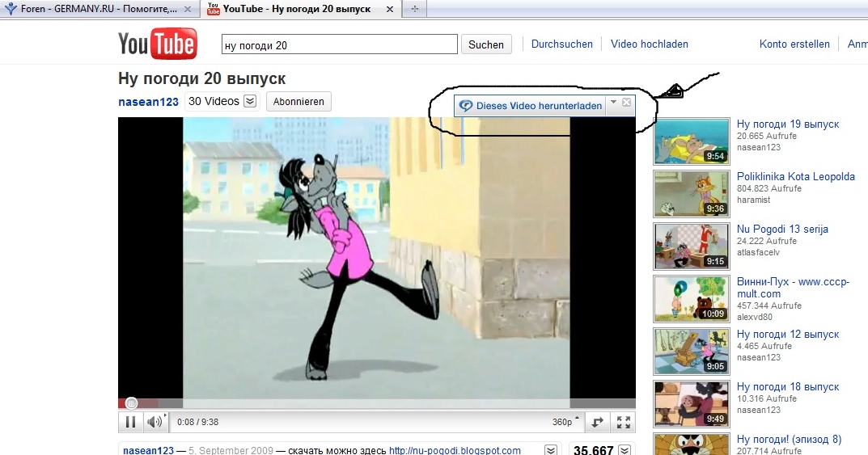Open the Durchsuchen link

point(562,44)
